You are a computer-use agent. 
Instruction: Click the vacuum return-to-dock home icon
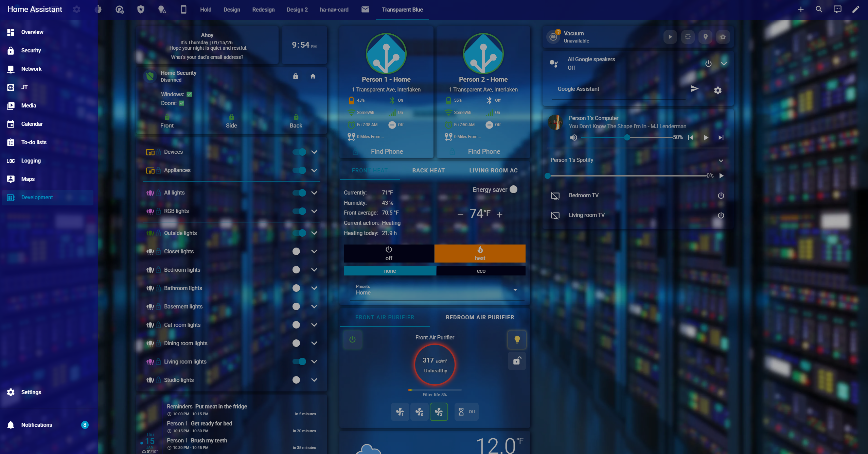click(x=723, y=37)
